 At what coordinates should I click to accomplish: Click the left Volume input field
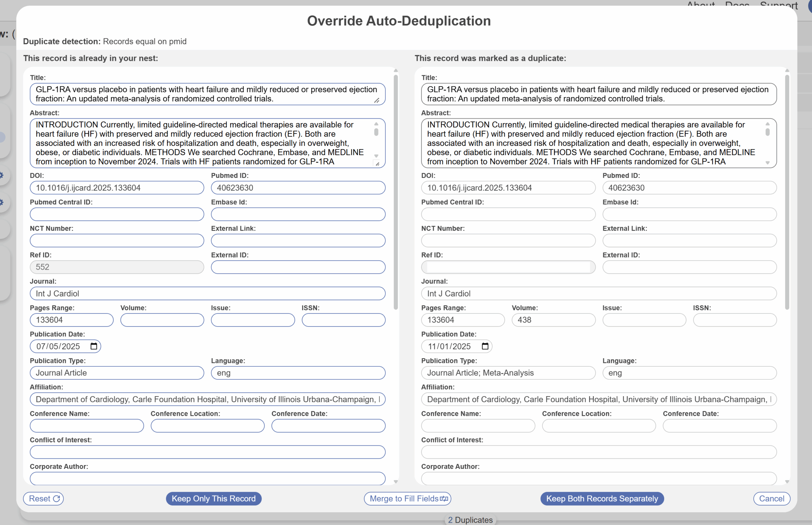162,320
